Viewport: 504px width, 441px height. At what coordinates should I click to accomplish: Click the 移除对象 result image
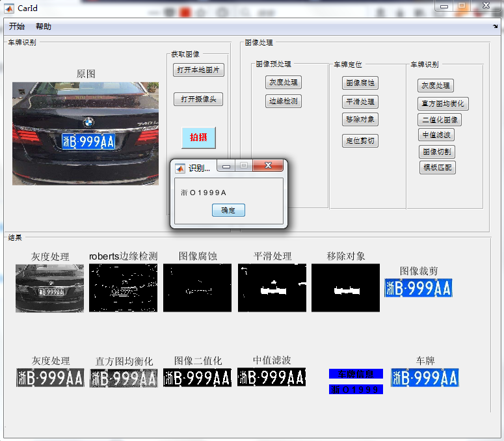tap(345, 288)
